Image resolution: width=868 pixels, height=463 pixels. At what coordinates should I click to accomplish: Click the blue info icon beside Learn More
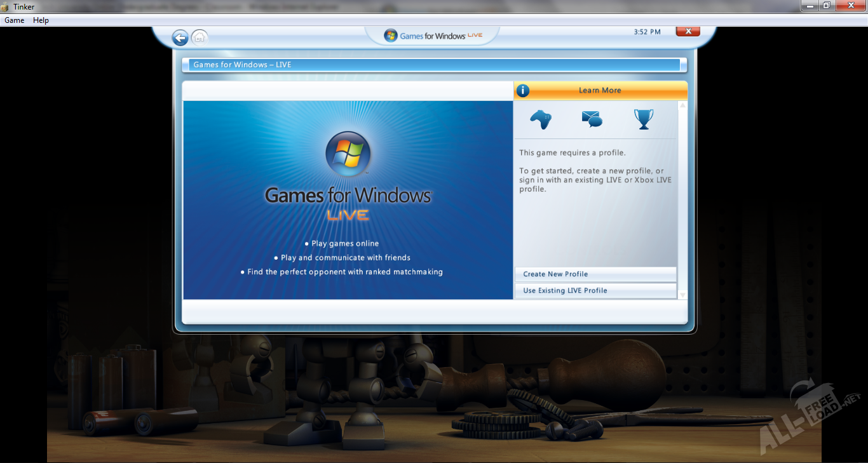click(x=522, y=91)
